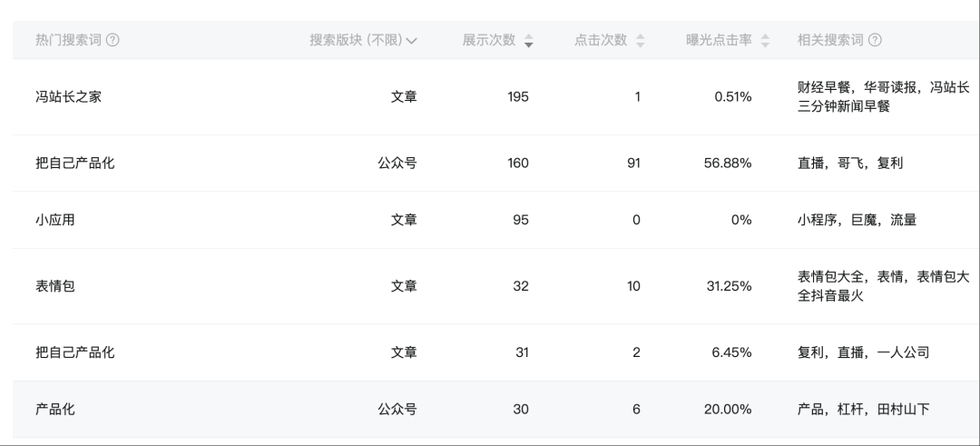Click related terms 复利，直播，一人公司
980x446 pixels.
pos(863,352)
